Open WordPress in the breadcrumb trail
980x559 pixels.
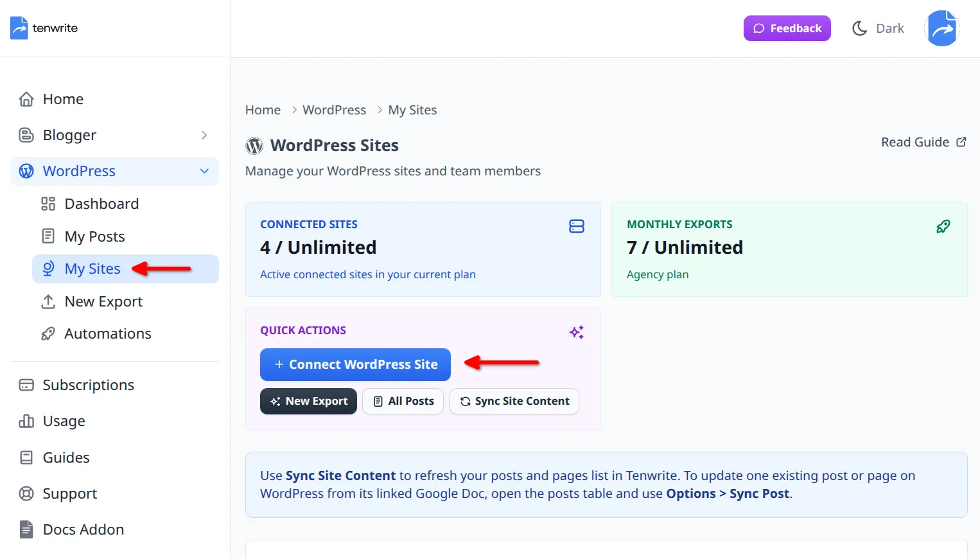pyautogui.click(x=334, y=109)
